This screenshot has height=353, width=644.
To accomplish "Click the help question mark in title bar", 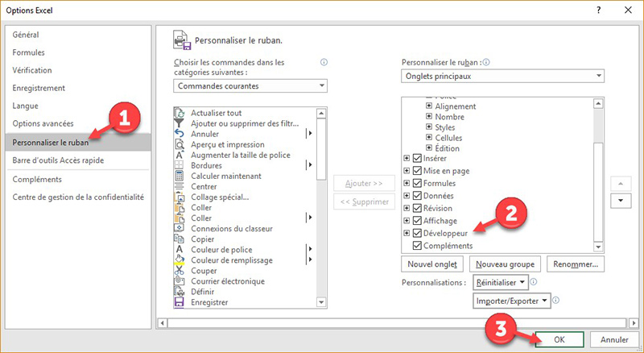I will pyautogui.click(x=599, y=10).
